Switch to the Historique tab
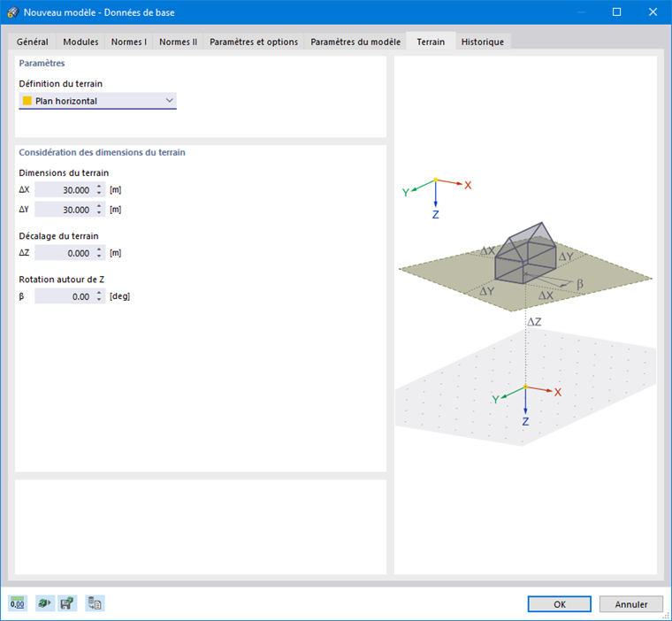The height and width of the screenshot is (621, 672). pos(483,42)
